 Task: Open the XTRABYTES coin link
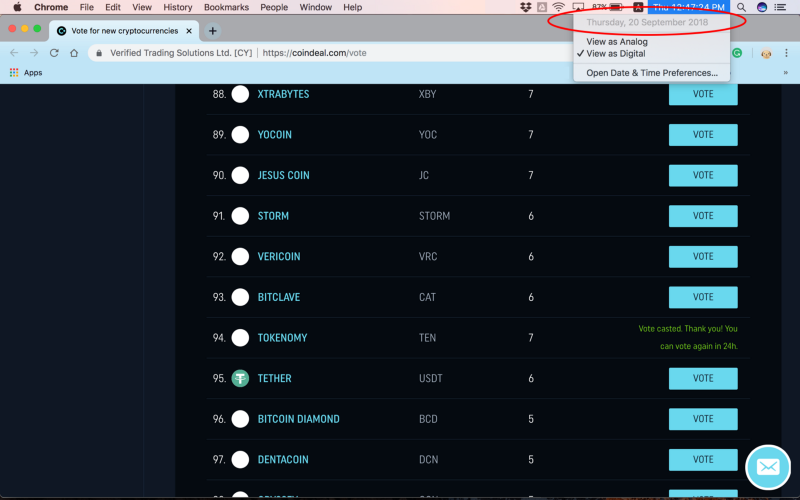283,94
